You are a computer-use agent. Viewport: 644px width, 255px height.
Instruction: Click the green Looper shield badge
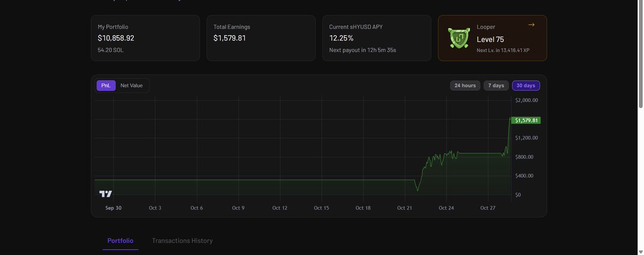click(458, 38)
